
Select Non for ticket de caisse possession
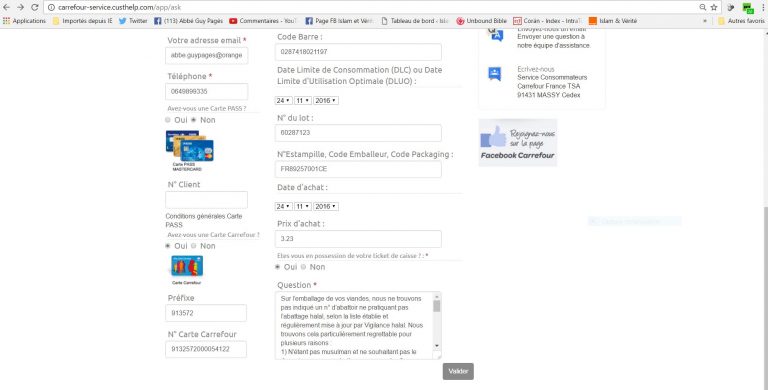[304, 267]
